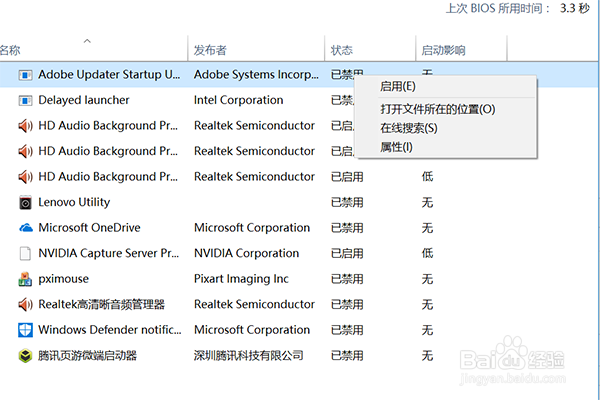Click the Adobe Updater Startup Utility icon

pos(25,75)
